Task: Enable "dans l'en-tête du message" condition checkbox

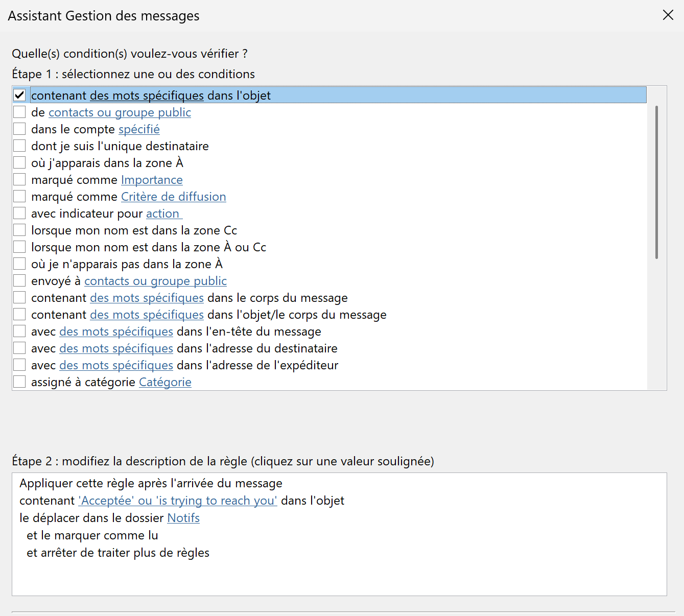Action: tap(19, 331)
